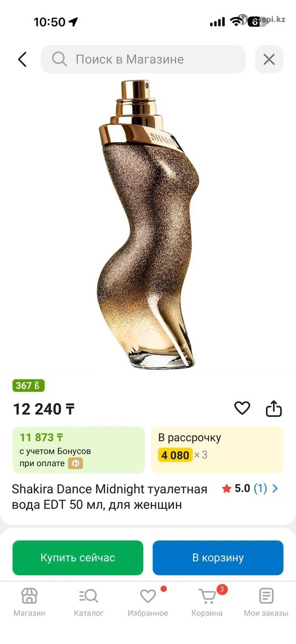Clear search with the X button

coord(269,59)
